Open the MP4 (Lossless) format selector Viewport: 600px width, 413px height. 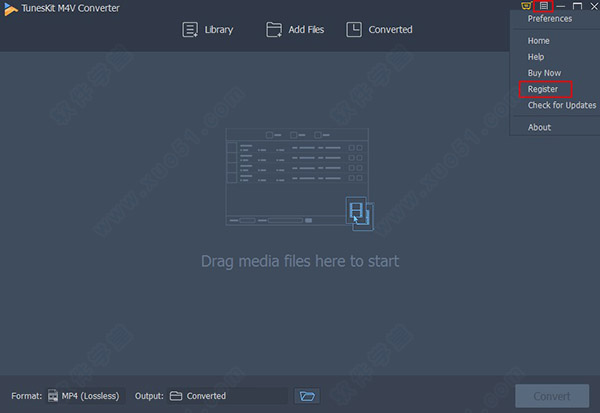[x=90, y=396]
